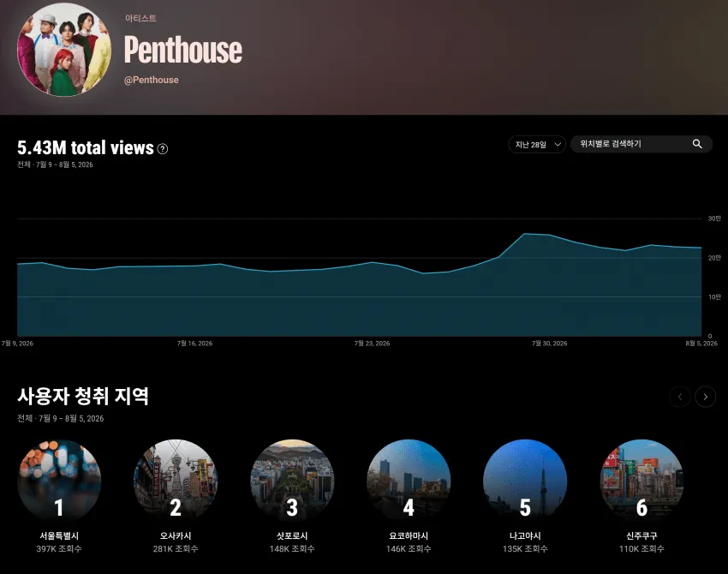Go to previous listening locations page
Image resolution: width=728 pixels, height=574 pixels.
coord(680,397)
